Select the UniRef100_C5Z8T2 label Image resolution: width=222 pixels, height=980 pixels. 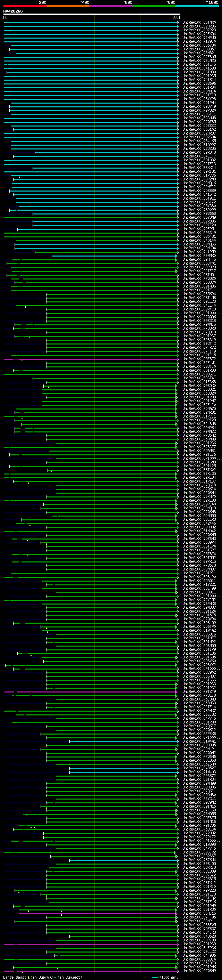coord(199,359)
